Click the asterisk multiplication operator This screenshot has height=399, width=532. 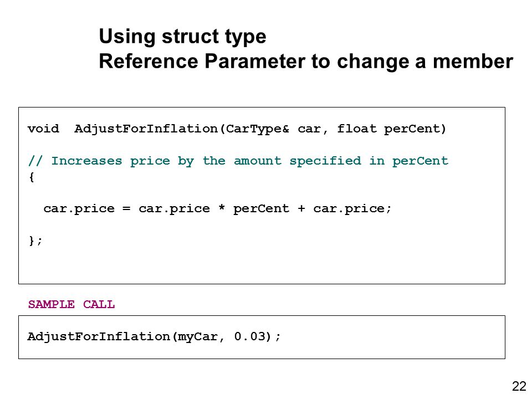click(222, 207)
